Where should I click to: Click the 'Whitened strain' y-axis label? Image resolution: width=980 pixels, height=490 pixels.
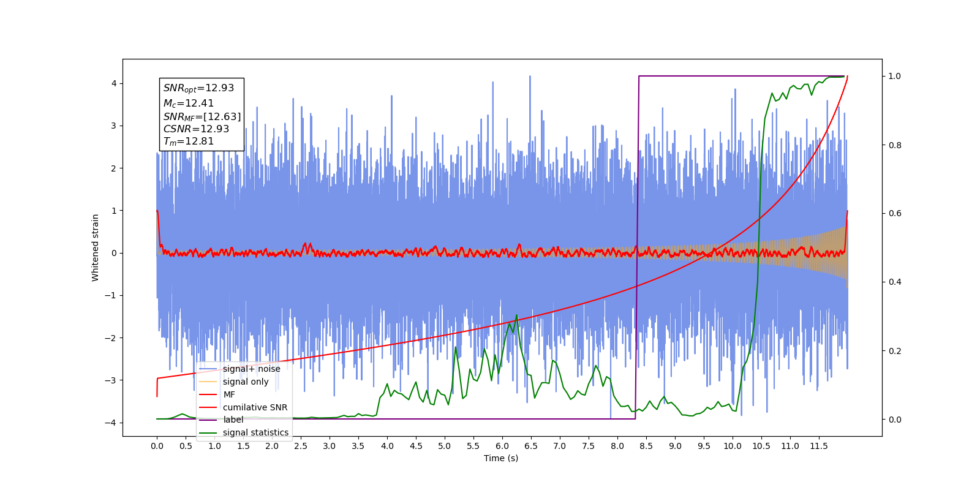(x=96, y=247)
